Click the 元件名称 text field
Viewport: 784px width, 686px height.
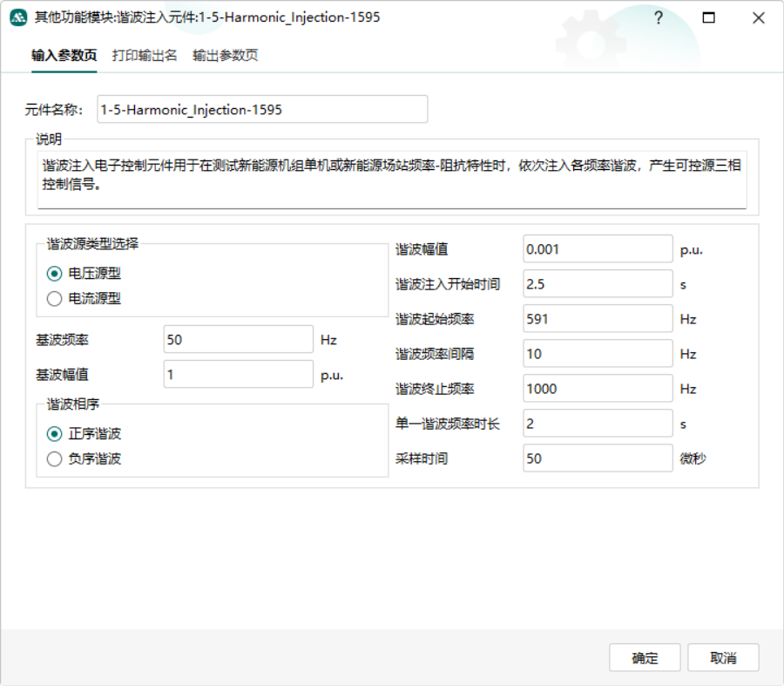pyautogui.click(x=262, y=110)
